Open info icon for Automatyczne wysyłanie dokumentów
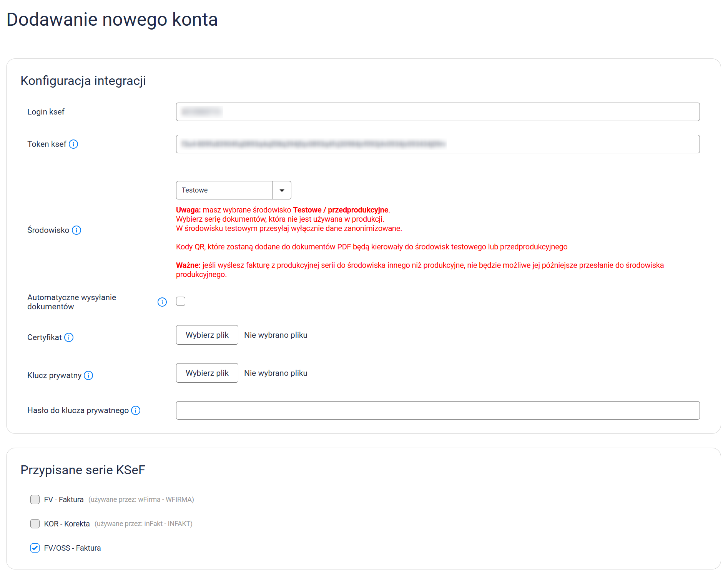This screenshot has width=728, height=576. tap(162, 302)
